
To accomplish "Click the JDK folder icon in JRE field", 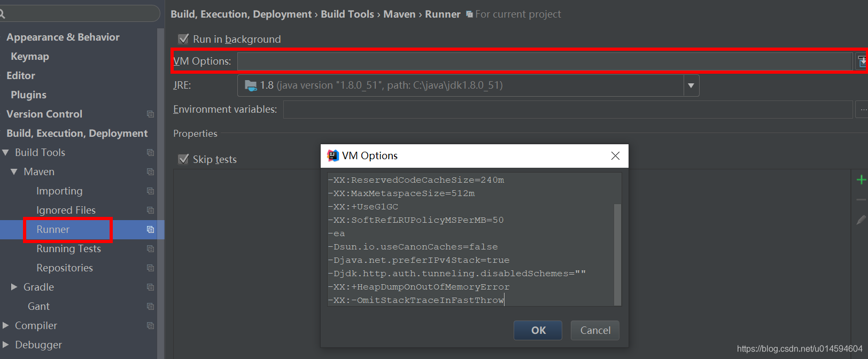I will tap(250, 85).
